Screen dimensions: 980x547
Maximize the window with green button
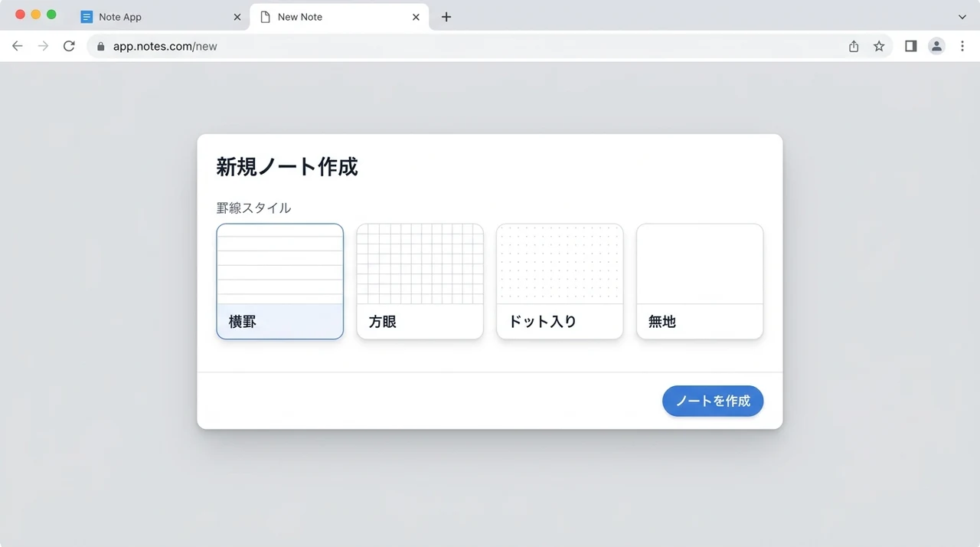[51, 15]
